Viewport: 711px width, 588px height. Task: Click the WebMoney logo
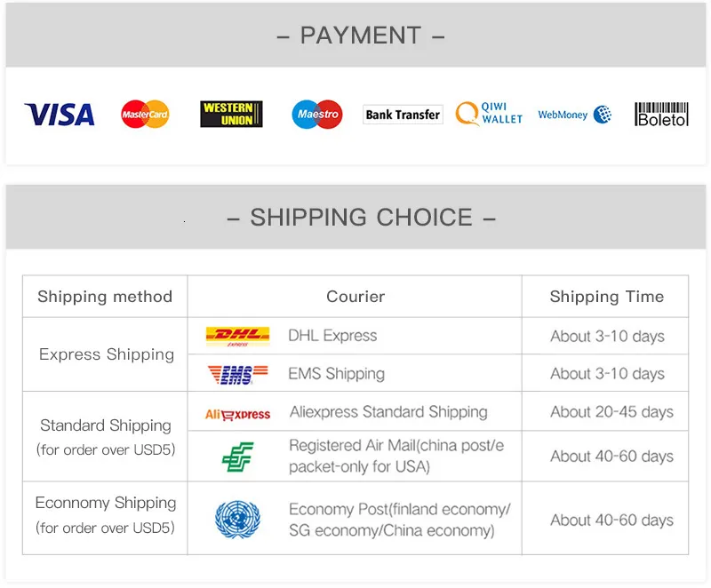click(574, 115)
